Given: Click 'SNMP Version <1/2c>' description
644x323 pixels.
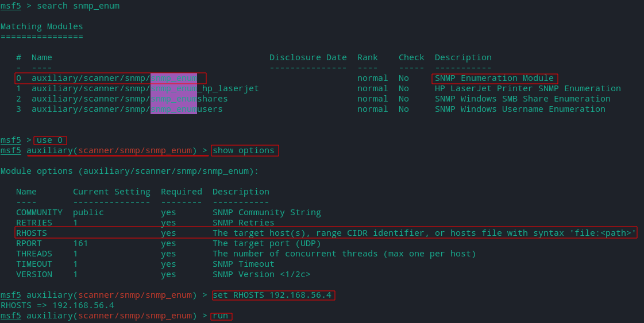Looking at the screenshot, I should point(261,274).
